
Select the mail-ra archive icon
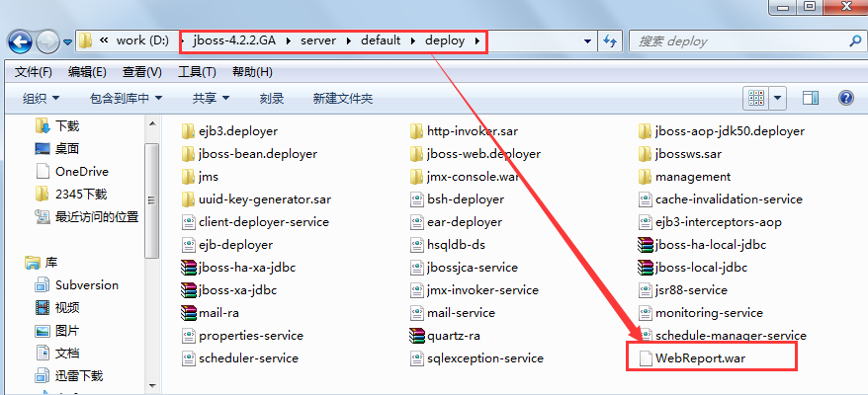coord(189,313)
